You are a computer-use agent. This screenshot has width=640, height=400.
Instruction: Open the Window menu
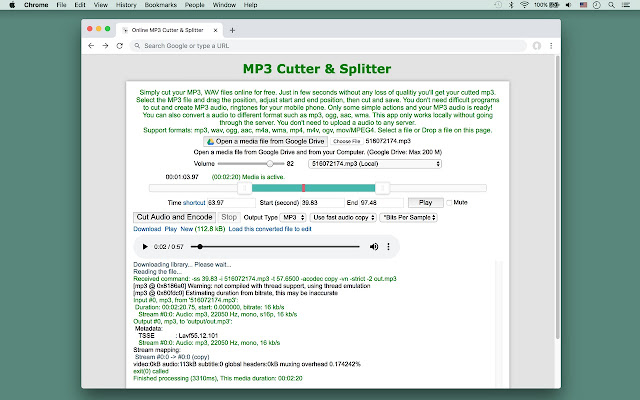click(224, 5)
